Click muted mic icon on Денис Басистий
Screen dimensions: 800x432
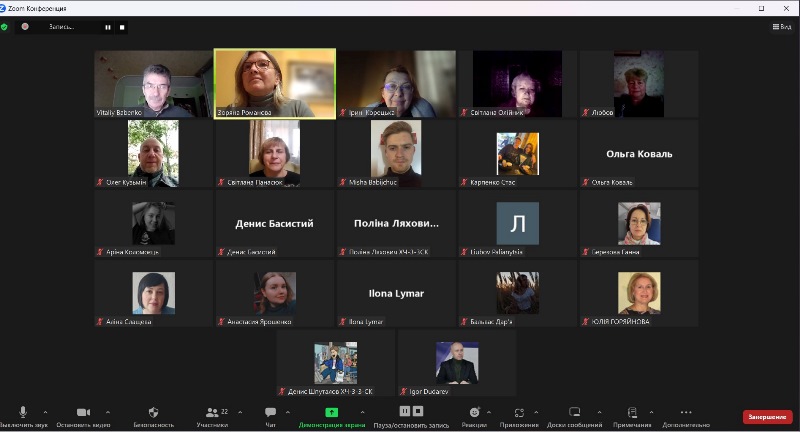click(x=221, y=251)
